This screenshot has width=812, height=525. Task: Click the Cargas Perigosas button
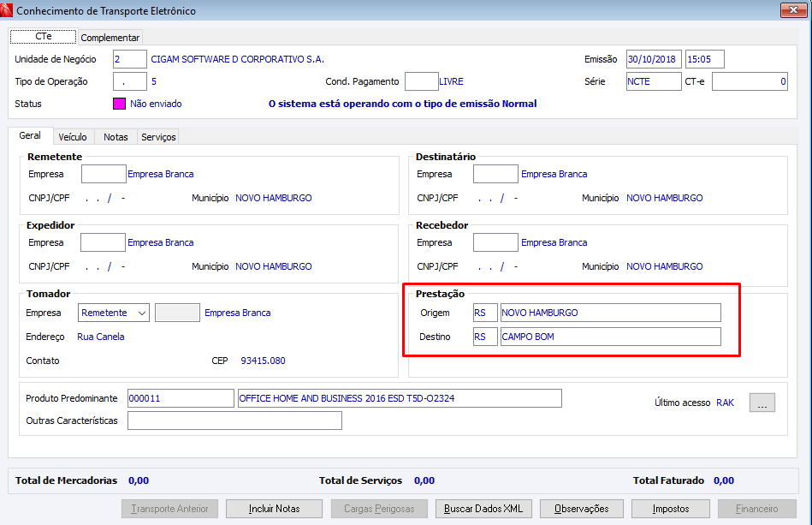[x=379, y=509]
